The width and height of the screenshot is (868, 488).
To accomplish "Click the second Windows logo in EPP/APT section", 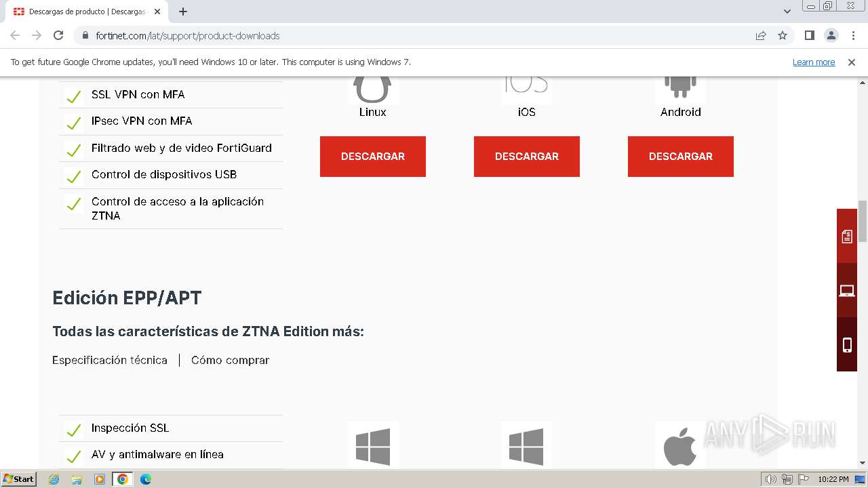I will click(x=526, y=446).
